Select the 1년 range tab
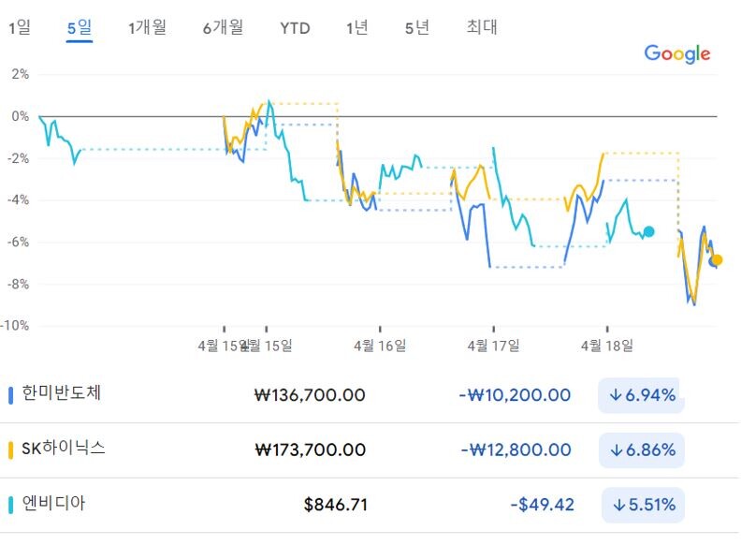756x545 pixels. pyautogui.click(x=357, y=27)
